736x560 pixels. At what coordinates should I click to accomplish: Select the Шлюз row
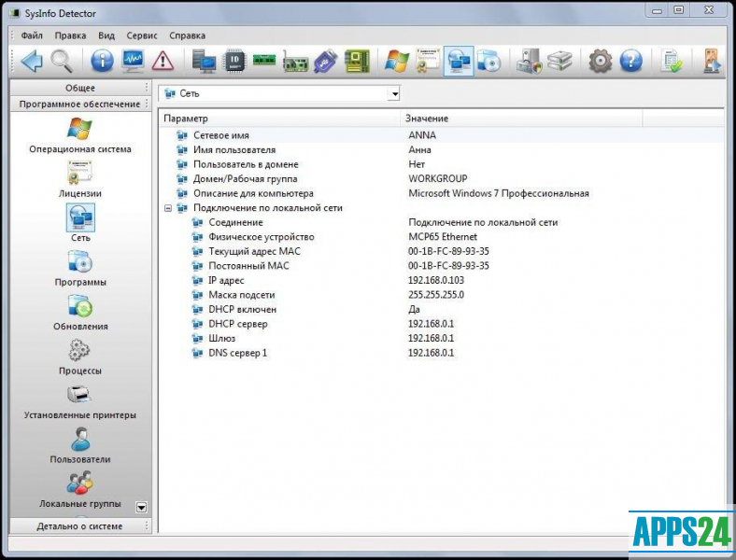(441, 338)
